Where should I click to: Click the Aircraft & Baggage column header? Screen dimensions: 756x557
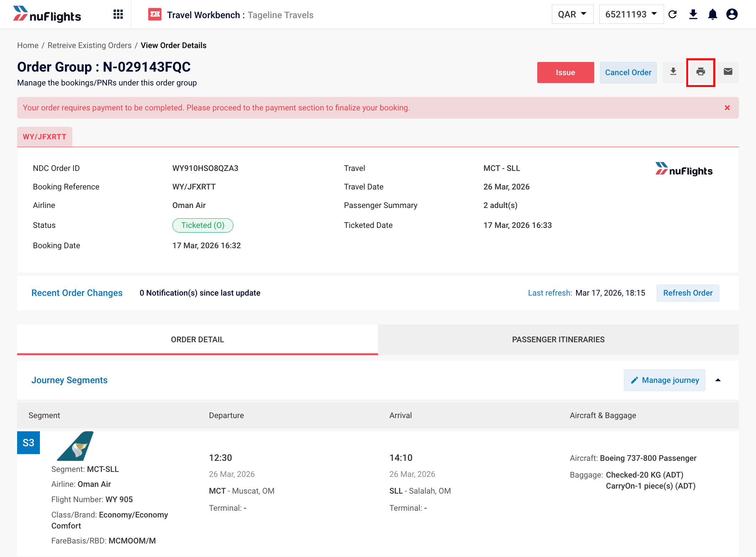point(603,415)
